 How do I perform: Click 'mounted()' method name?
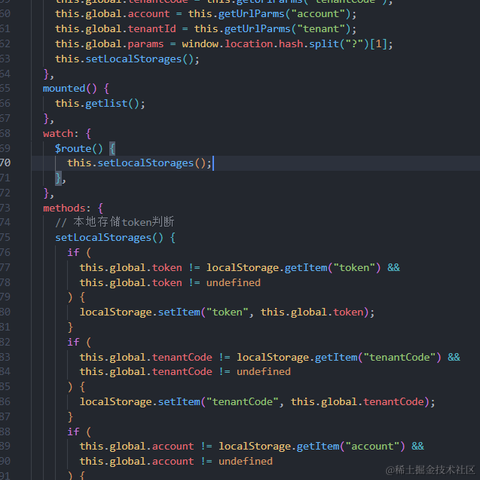click(x=70, y=89)
